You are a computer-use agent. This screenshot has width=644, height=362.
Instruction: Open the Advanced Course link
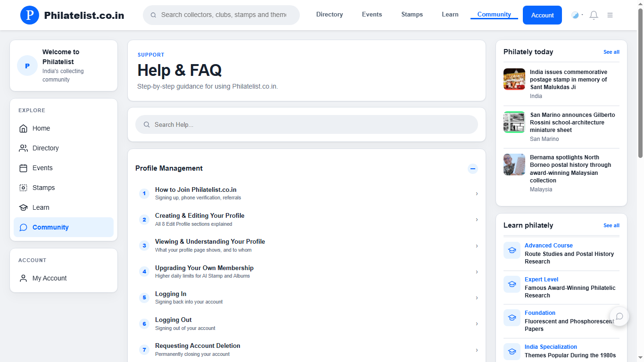(549, 246)
